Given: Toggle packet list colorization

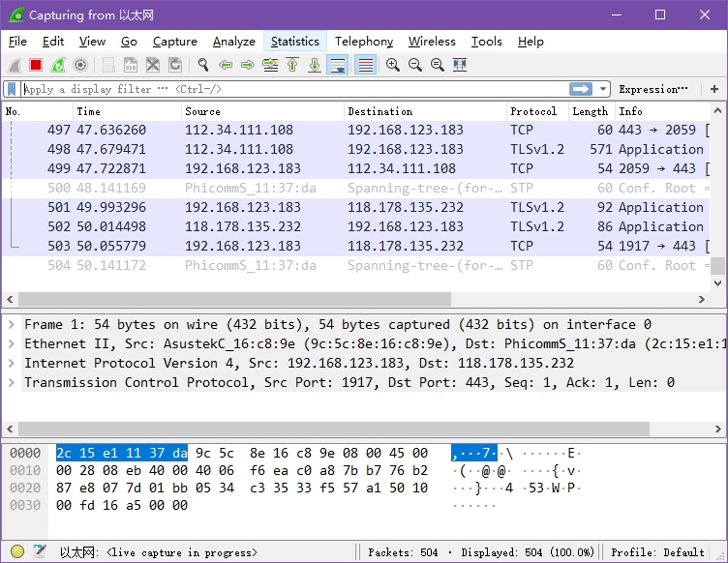Looking at the screenshot, I should pos(365,65).
